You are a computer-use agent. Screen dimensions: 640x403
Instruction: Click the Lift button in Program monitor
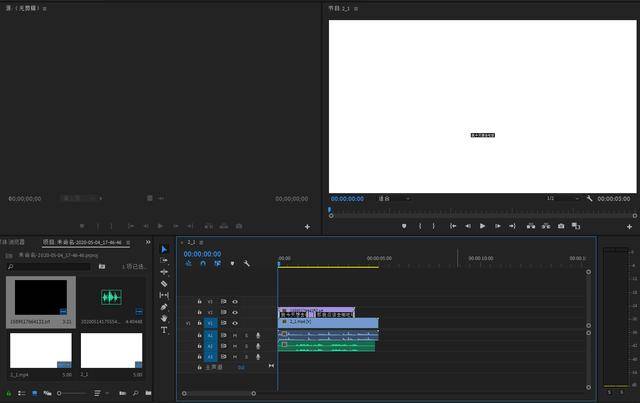coord(531,226)
